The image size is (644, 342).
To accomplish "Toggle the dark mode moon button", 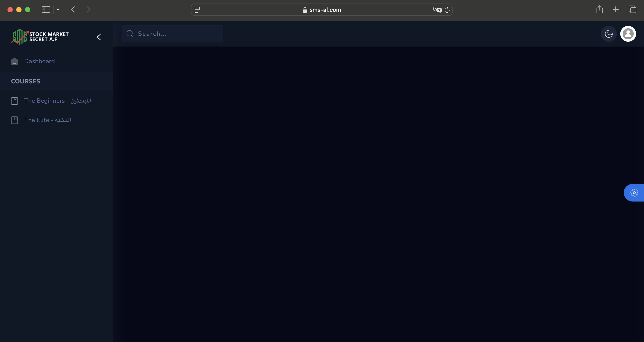I will (x=609, y=34).
